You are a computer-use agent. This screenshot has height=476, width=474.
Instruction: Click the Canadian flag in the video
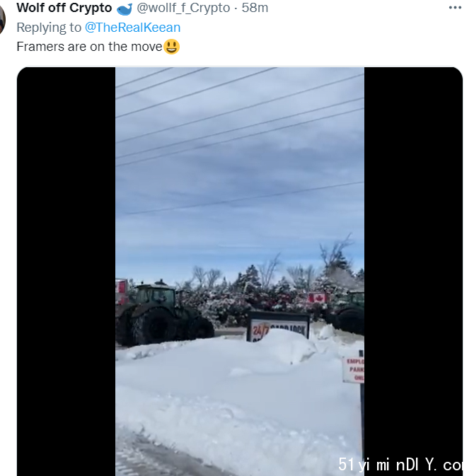[x=318, y=298]
